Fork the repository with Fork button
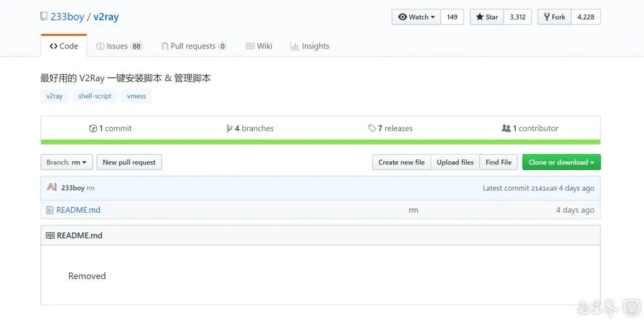 (555, 17)
